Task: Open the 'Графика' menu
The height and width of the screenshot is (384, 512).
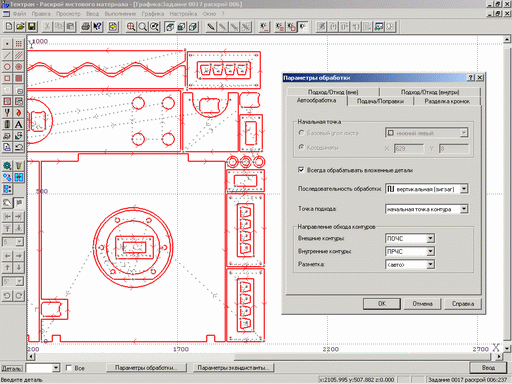Action: (152, 14)
